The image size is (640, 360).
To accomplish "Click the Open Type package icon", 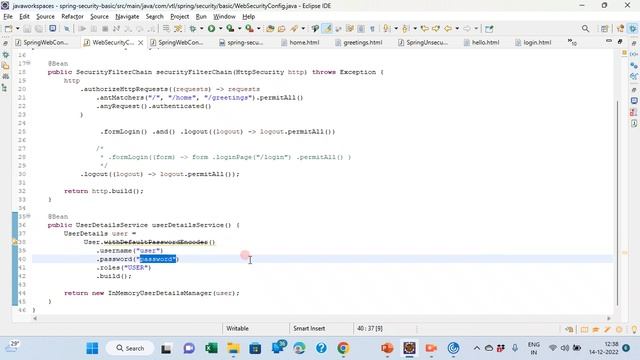I will point(270,29).
